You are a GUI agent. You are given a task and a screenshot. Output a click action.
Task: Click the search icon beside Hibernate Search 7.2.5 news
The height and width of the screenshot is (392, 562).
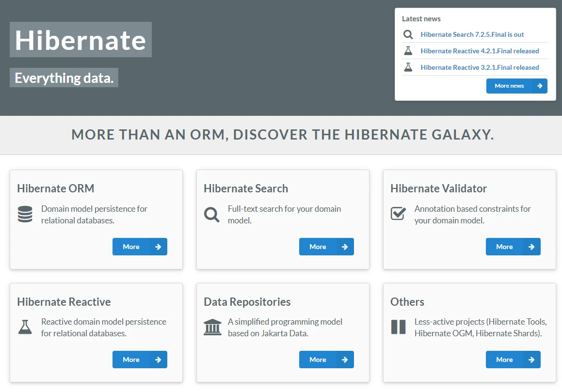pyautogui.click(x=408, y=34)
